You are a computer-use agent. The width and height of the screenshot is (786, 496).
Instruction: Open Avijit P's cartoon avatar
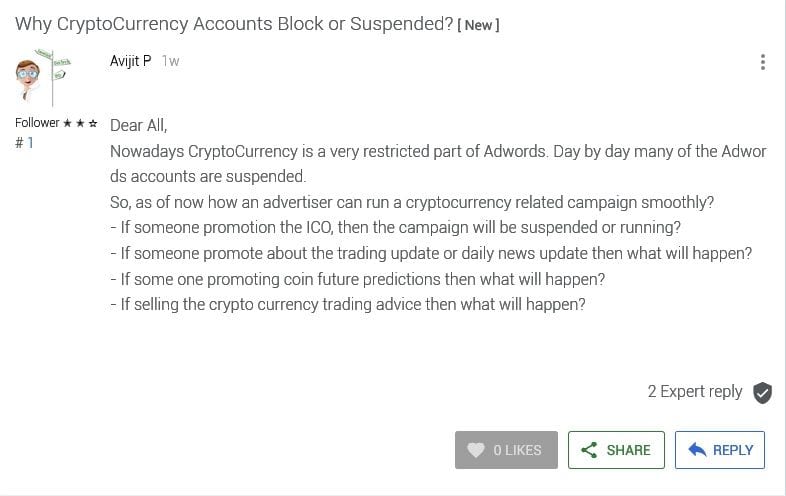(43, 78)
